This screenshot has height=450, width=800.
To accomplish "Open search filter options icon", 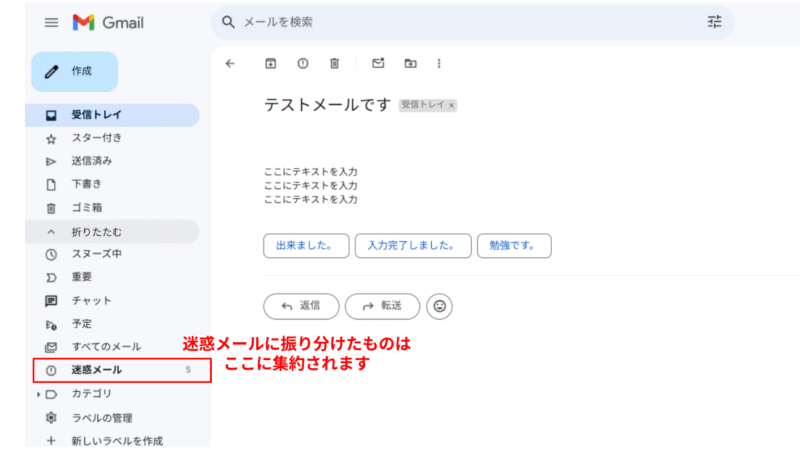I will 714,22.
